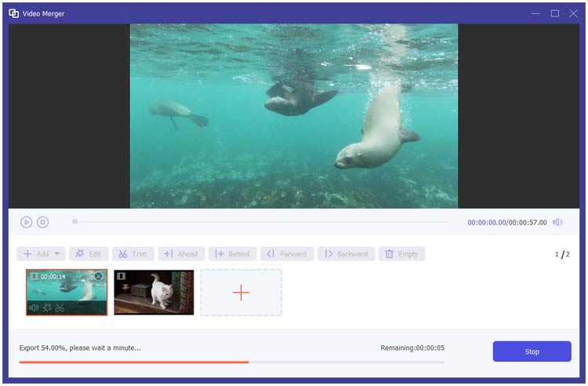This screenshot has width=588, height=386.
Task: Click the "Remaining:00:00:05" text
Action: pyautogui.click(x=412, y=348)
